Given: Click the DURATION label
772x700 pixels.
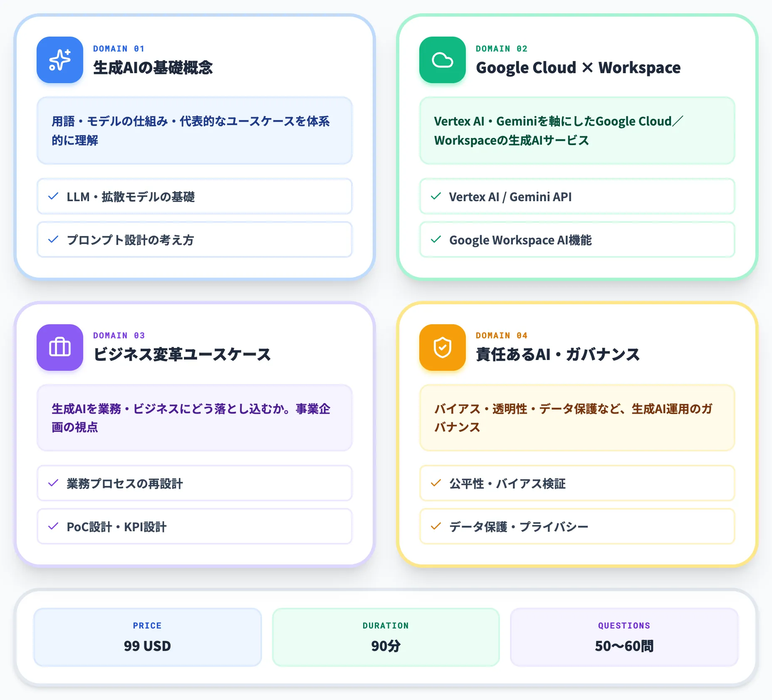Looking at the screenshot, I should (386, 626).
